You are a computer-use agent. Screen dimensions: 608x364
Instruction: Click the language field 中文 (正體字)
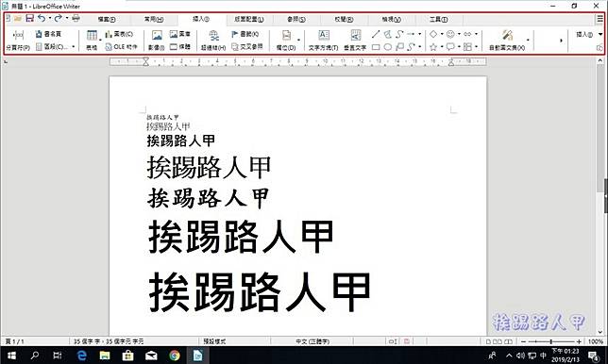(312, 341)
